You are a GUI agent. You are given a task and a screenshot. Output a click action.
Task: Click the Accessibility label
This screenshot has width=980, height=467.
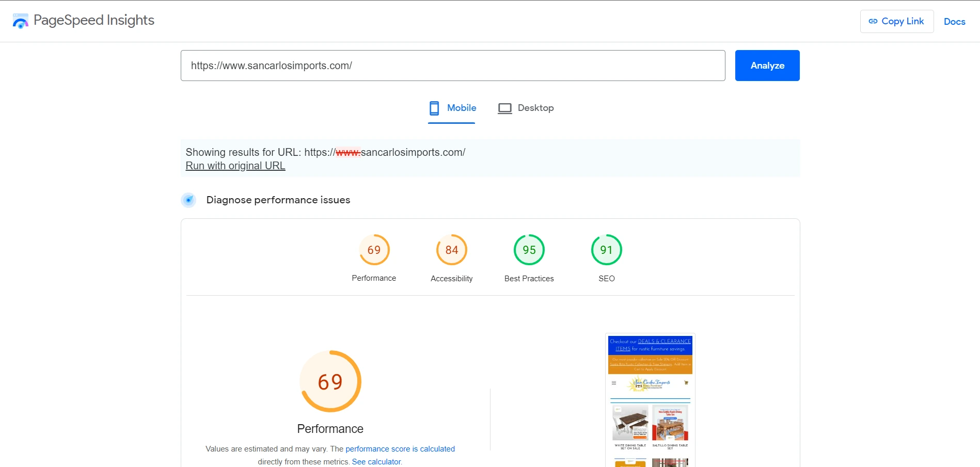click(452, 279)
